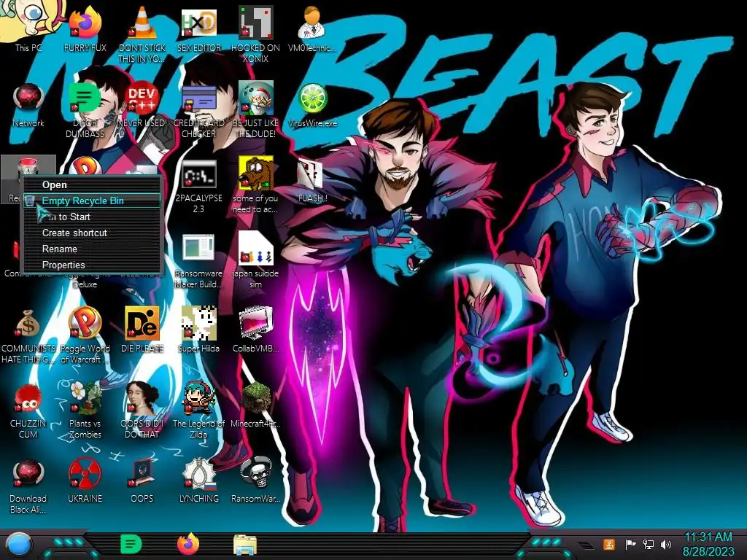Select the HxD hex editor desktop icon
747x560 pixels.
(199, 28)
